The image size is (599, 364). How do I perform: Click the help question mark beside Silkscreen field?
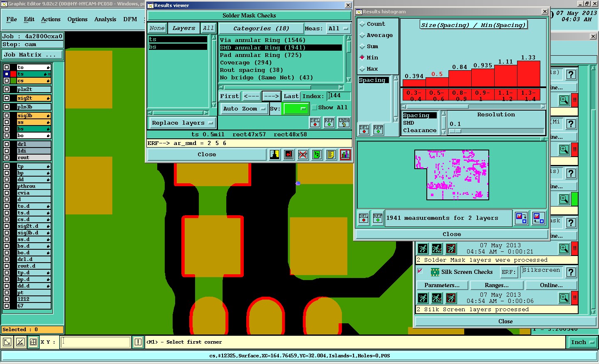pos(572,272)
